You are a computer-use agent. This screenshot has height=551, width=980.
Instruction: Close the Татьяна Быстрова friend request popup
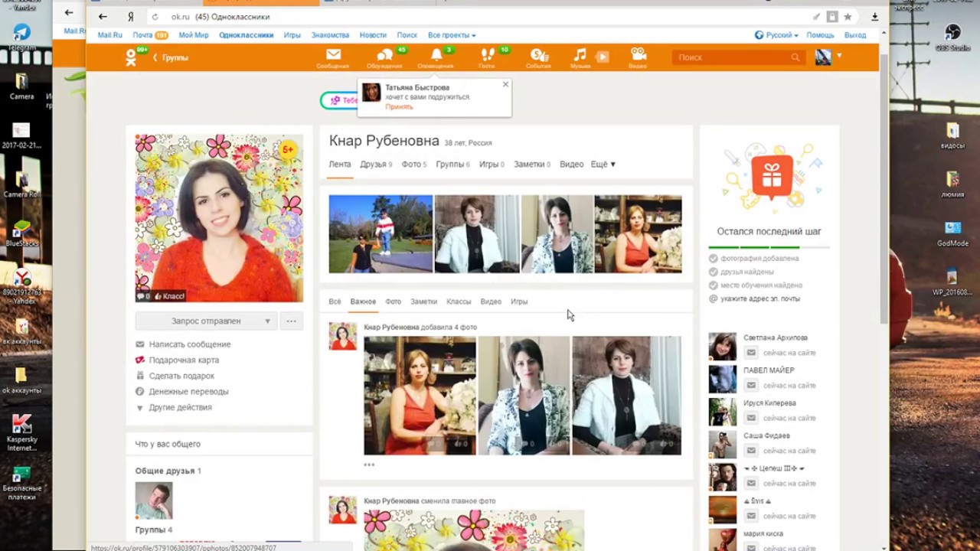pyautogui.click(x=505, y=84)
